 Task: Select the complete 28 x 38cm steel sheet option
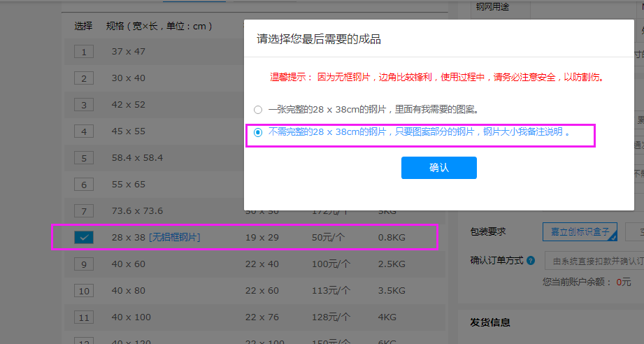click(x=258, y=110)
